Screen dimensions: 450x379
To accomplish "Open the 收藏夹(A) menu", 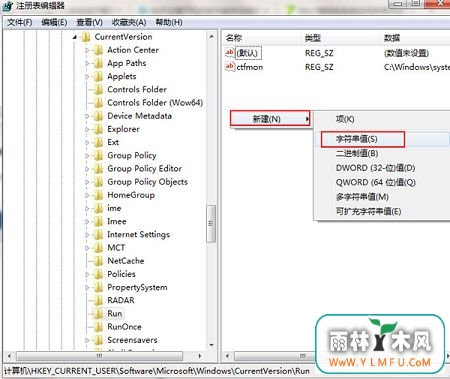I will click(x=129, y=22).
